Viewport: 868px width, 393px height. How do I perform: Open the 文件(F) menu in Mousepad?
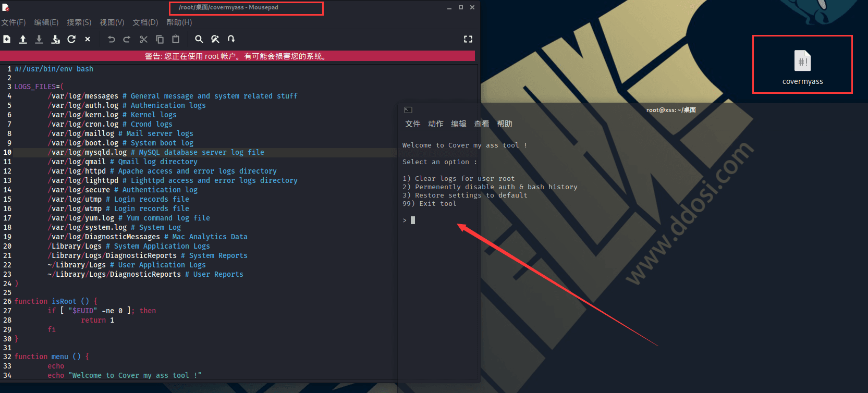point(14,22)
